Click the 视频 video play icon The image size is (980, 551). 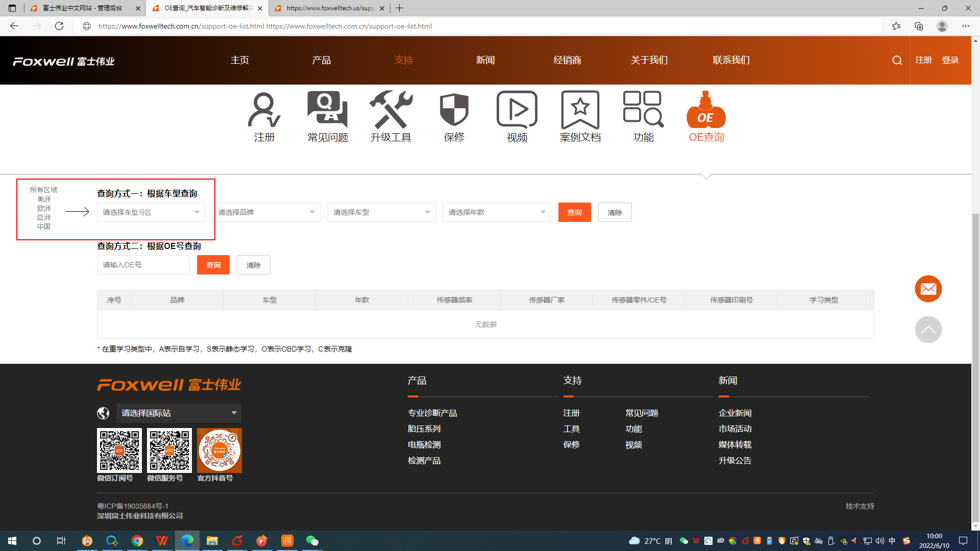[517, 110]
